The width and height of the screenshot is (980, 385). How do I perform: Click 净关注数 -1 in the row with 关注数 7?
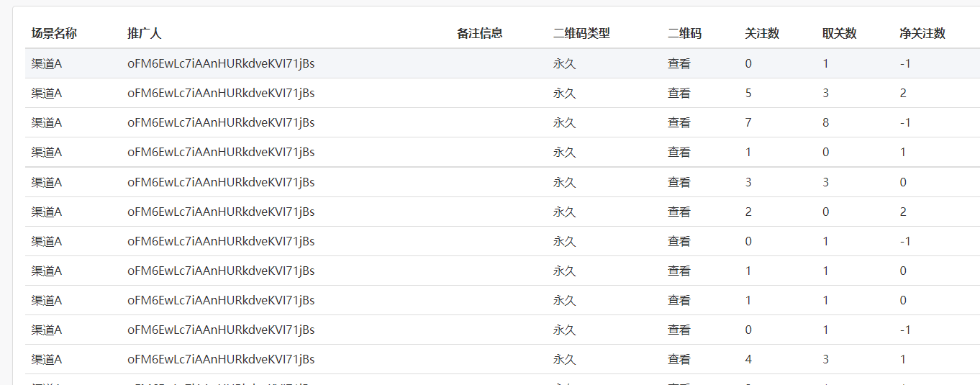[905, 122]
